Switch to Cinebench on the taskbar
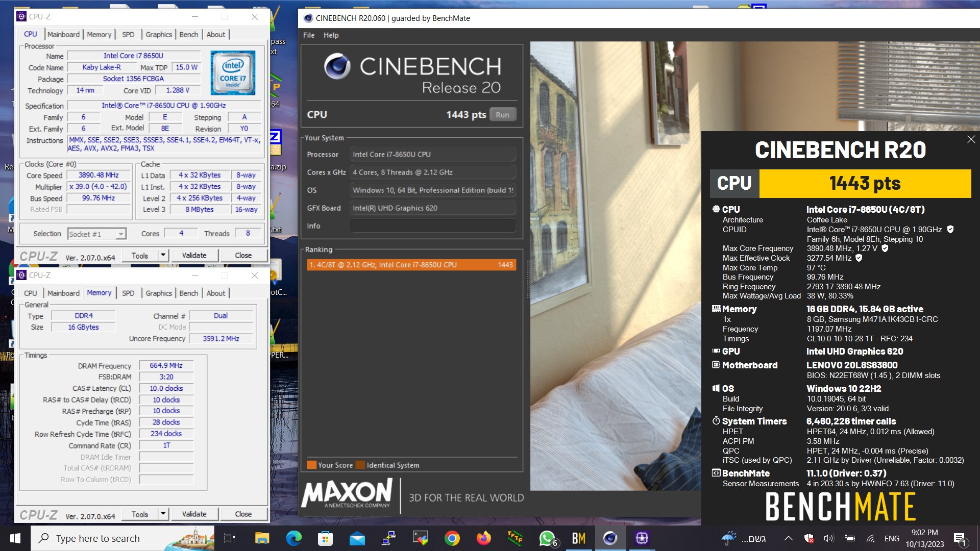 [610, 538]
